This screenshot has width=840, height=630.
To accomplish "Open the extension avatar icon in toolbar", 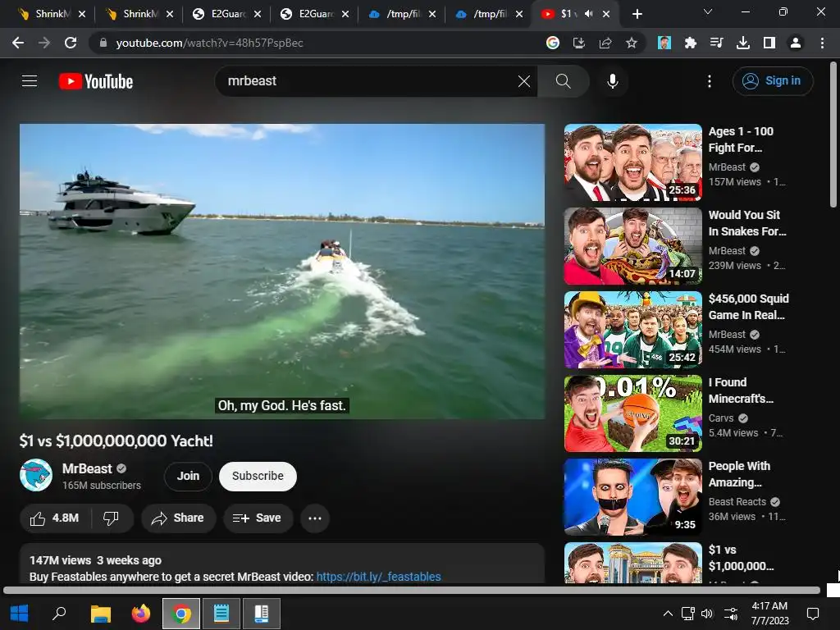I will click(x=664, y=43).
